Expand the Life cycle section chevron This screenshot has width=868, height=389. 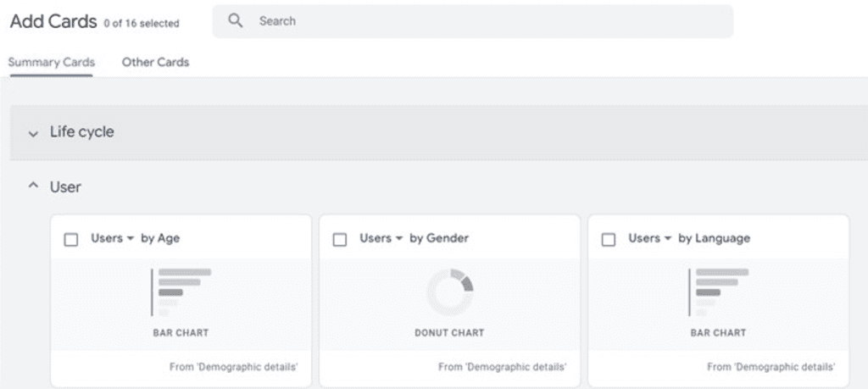(x=33, y=133)
